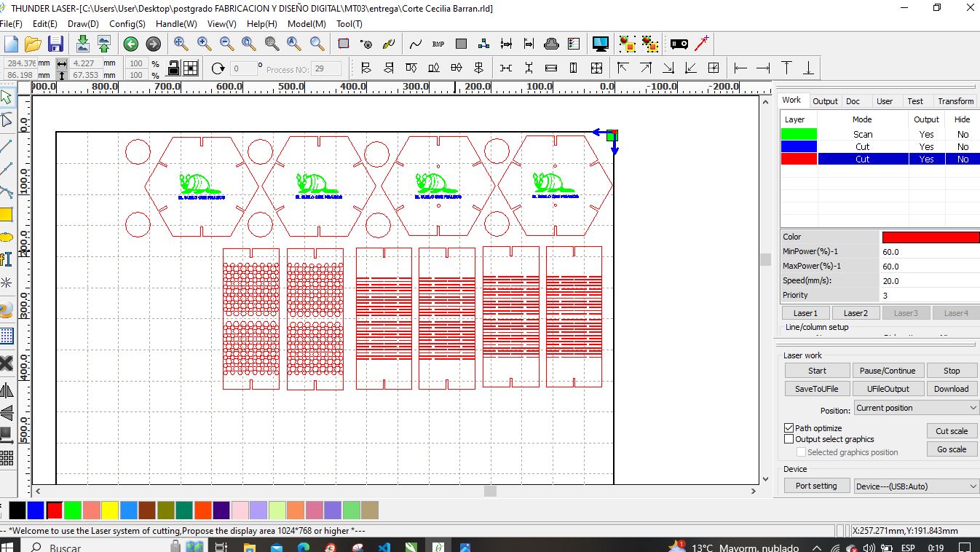Open Visual Studio Code from the taskbar
Viewport: 980px width, 552px height.
pos(385,547)
